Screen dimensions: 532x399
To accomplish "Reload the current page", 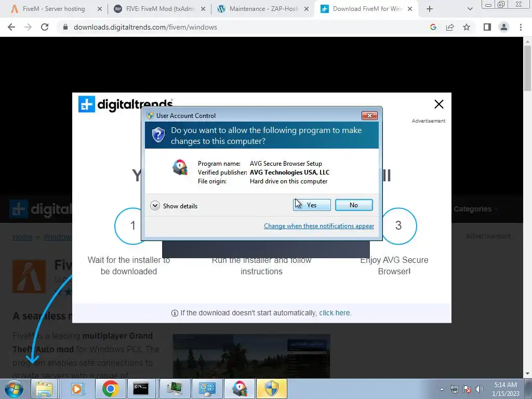I will point(45,27).
